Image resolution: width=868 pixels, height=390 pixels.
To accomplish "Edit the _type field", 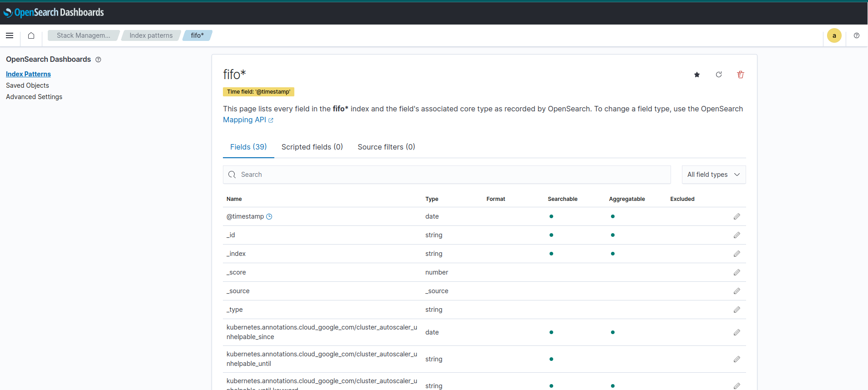I will click(737, 310).
